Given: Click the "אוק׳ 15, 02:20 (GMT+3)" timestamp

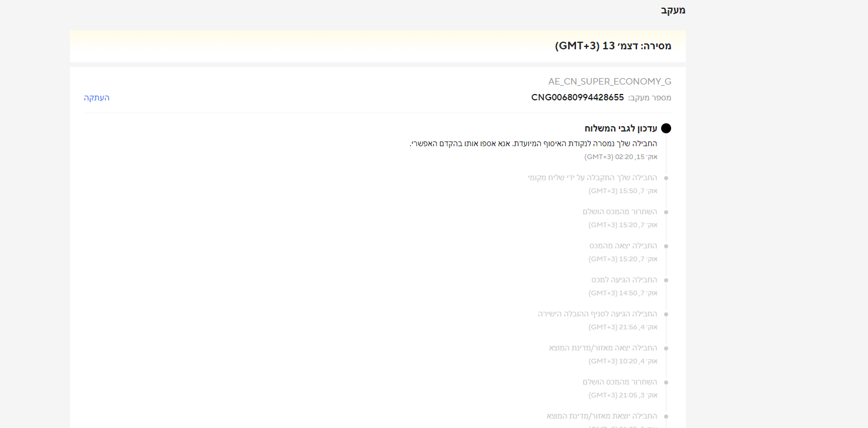Looking at the screenshot, I should (x=621, y=157).
